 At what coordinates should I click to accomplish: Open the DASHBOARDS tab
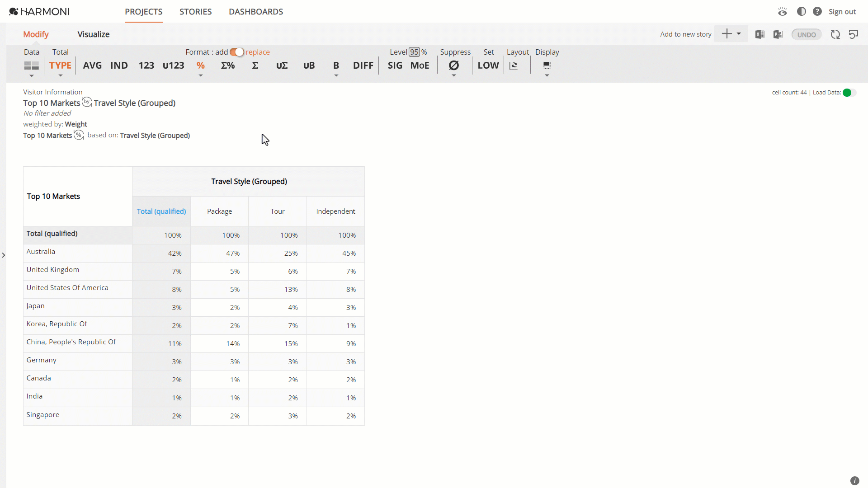click(x=256, y=12)
